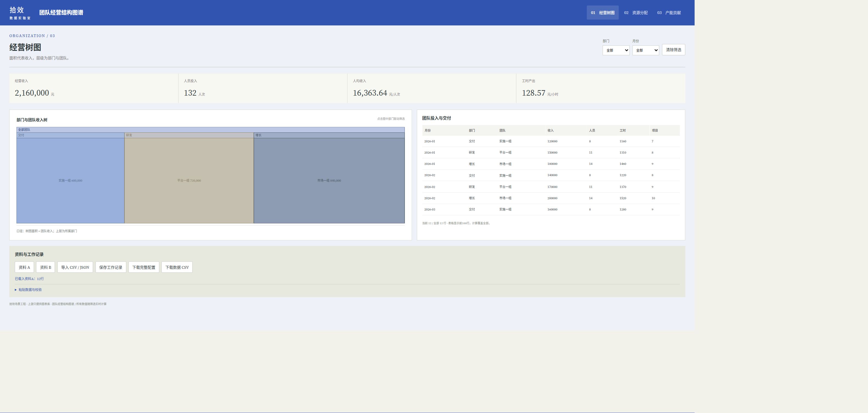
Task: Click the 经营收入 2,160,000 metric card
Action: pos(94,88)
